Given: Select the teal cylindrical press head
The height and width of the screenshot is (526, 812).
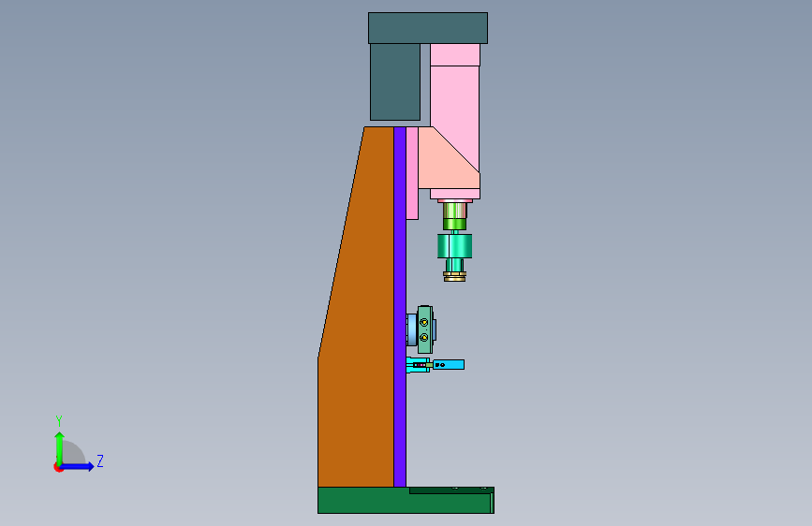Looking at the screenshot, I should 454,246.
